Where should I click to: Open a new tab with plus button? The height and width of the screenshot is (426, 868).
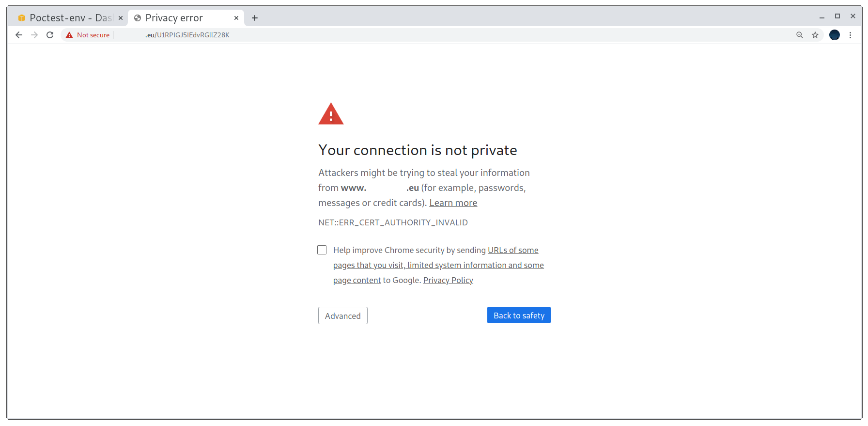255,18
